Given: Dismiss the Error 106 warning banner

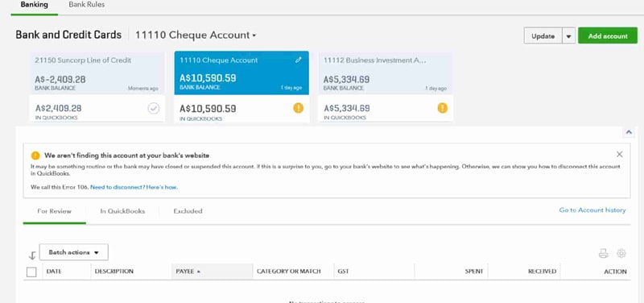Looking at the screenshot, I should click(x=619, y=154).
